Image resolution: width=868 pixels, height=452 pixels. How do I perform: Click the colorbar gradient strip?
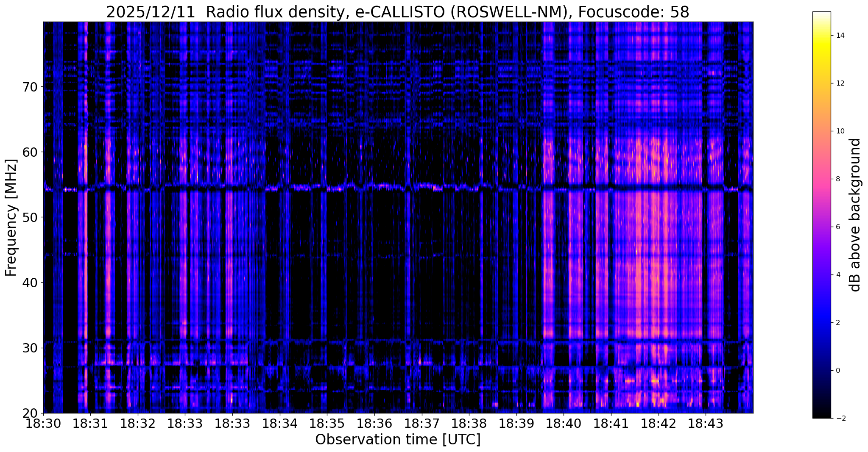pos(821,215)
